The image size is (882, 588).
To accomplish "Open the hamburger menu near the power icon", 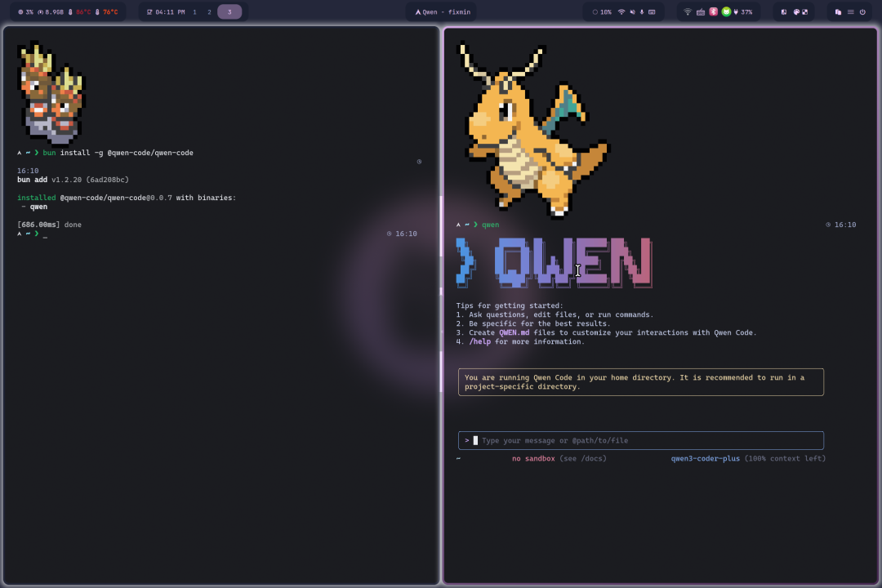I will click(x=850, y=11).
